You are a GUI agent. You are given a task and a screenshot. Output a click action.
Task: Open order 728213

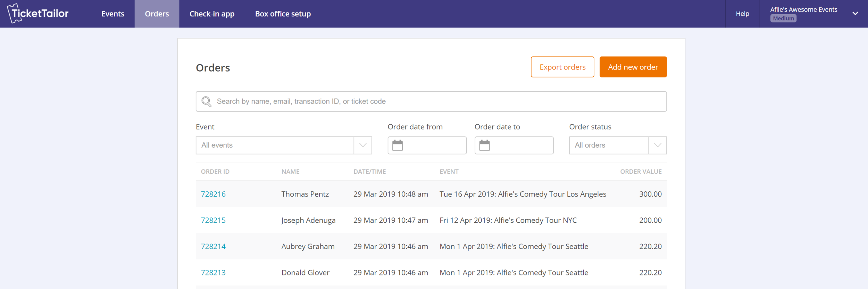[x=213, y=273]
